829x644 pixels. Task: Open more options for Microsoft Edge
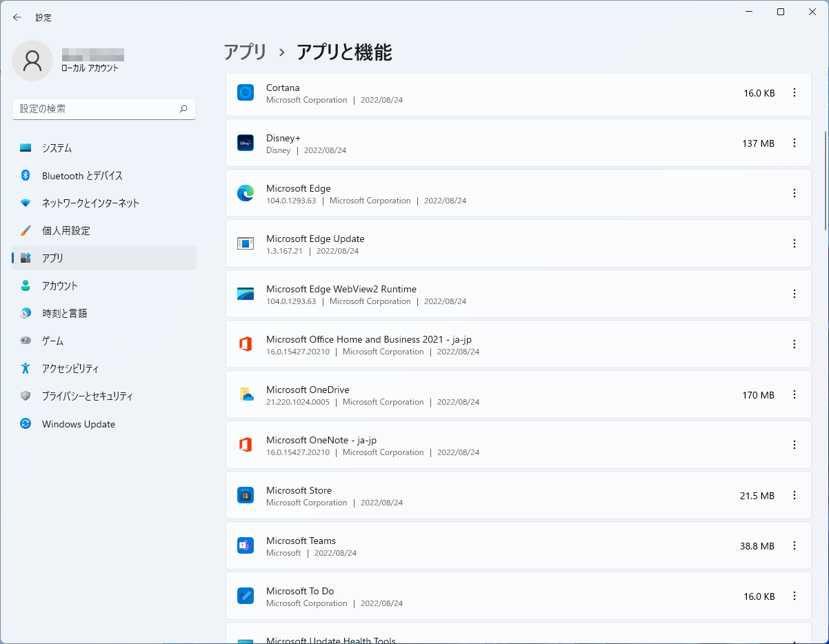795,193
